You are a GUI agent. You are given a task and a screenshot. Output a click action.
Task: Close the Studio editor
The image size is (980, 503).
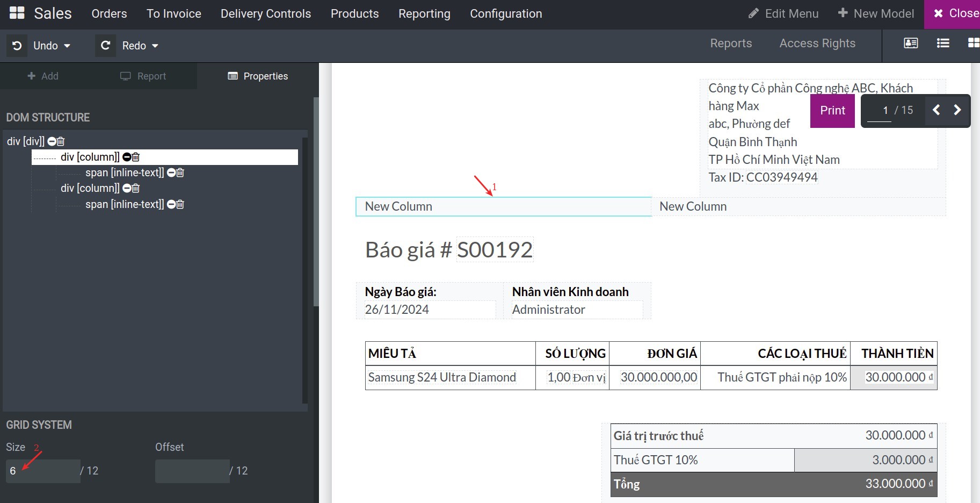(953, 14)
